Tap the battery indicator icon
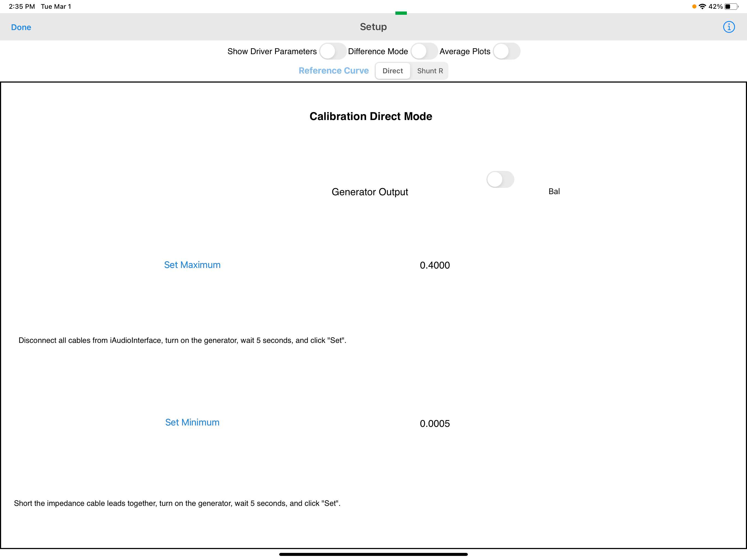 [731, 6]
